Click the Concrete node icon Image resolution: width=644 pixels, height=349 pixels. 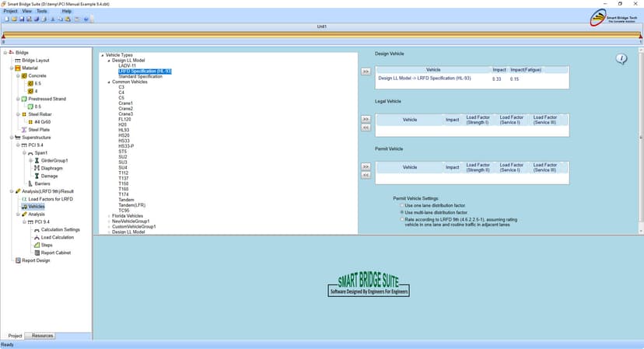pos(24,76)
